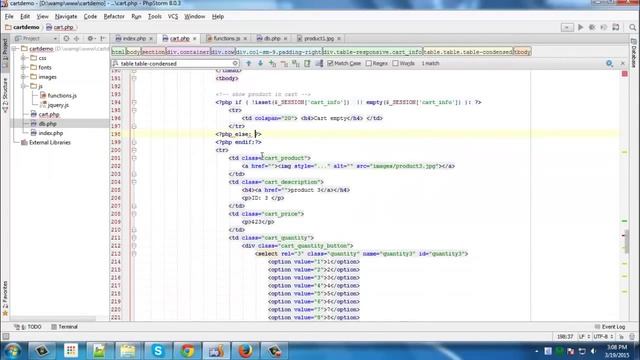Go to next search occurrence arrow
640x360 pixels.
pyautogui.click(x=260, y=63)
